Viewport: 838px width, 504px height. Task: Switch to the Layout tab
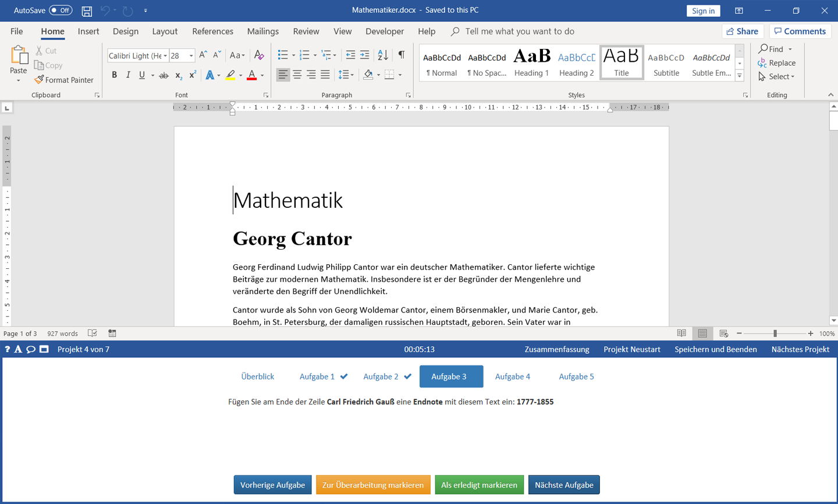165,31
